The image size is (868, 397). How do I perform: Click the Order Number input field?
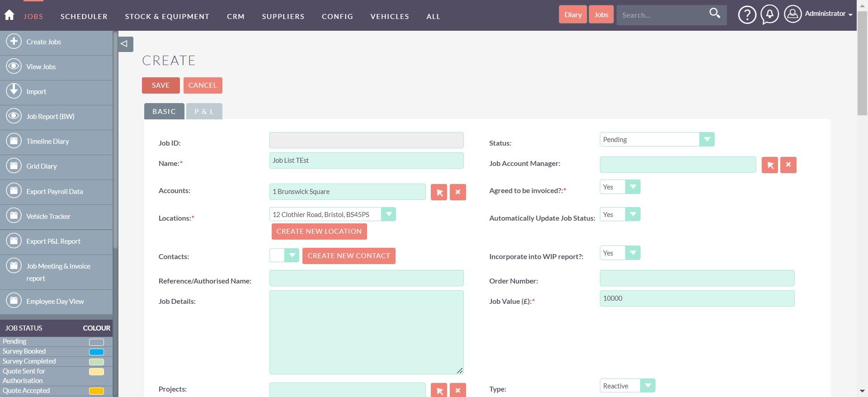pos(697,278)
